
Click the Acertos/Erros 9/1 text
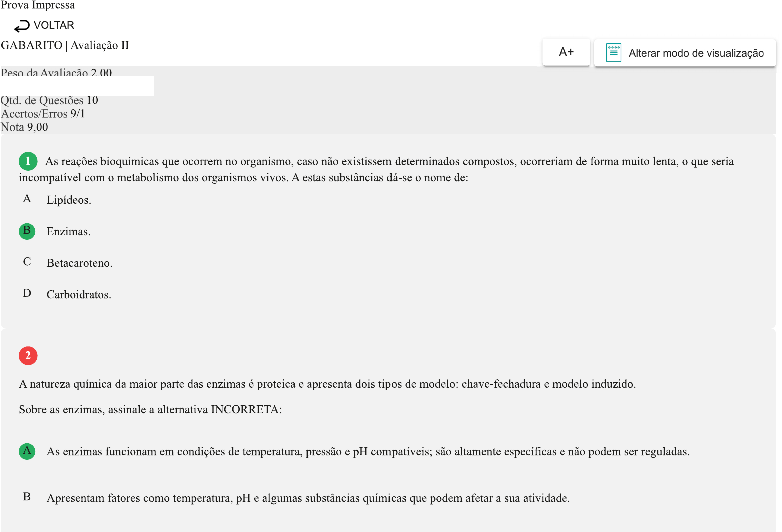43,114
